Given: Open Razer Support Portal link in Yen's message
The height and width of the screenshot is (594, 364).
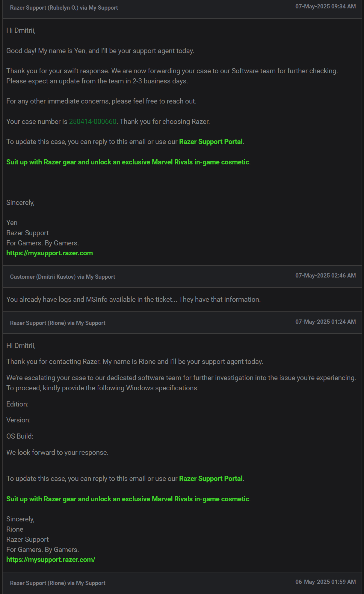Looking at the screenshot, I should tap(211, 142).
